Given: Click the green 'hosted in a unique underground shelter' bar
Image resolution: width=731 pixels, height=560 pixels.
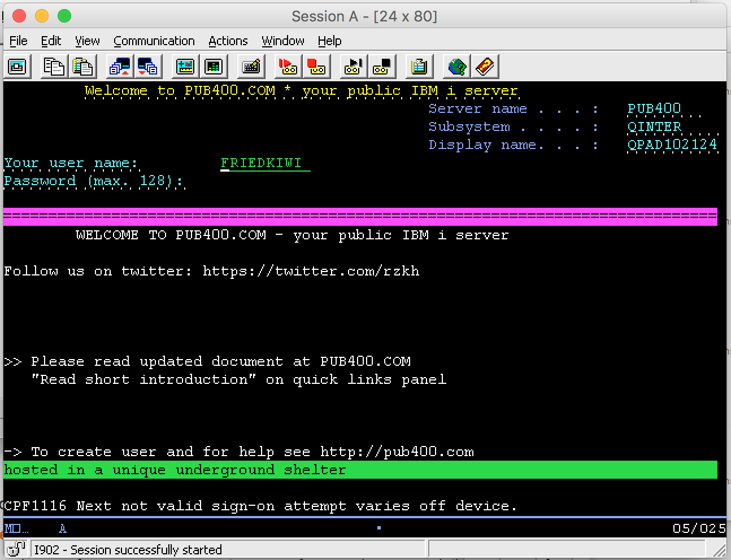Looking at the screenshot, I should (x=360, y=470).
